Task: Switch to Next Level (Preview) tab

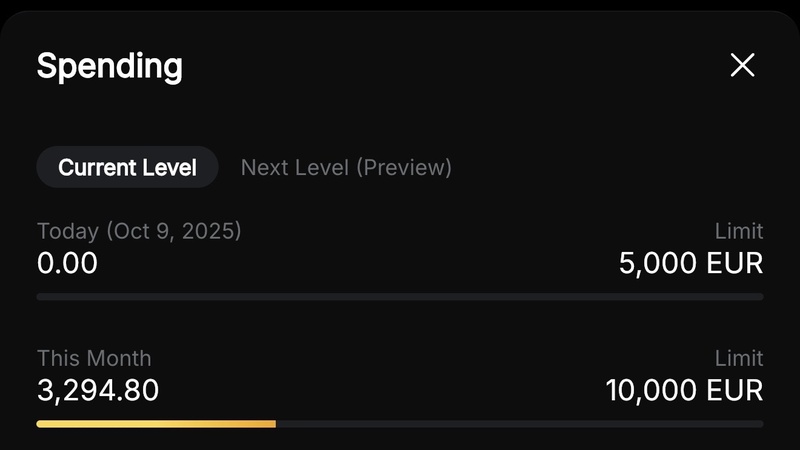Action: pos(346,167)
